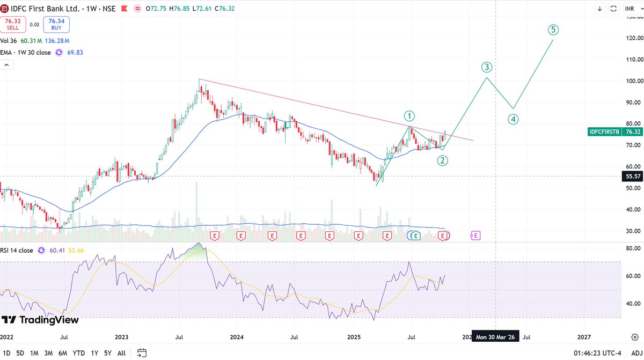
Task: Click the EMA 1W 30 close legend
Action: [26, 53]
